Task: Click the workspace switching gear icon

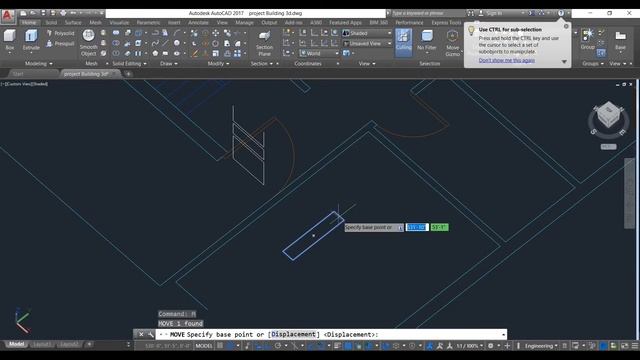Action: coord(491,346)
